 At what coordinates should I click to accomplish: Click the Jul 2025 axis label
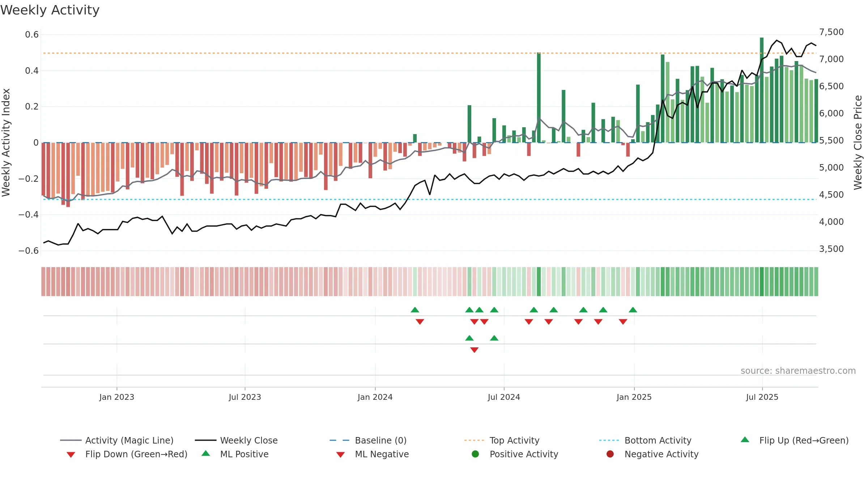[x=762, y=397]
